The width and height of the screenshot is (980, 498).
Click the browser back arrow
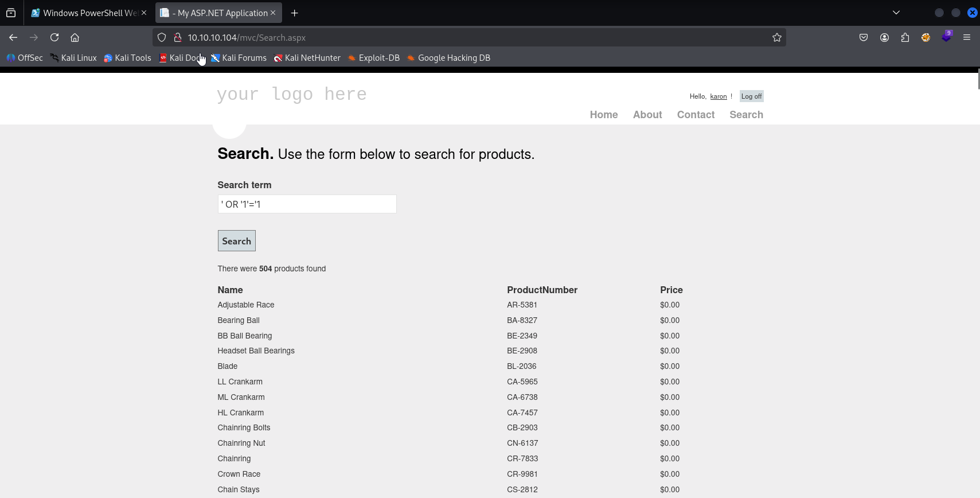click(x=13, y=37)
